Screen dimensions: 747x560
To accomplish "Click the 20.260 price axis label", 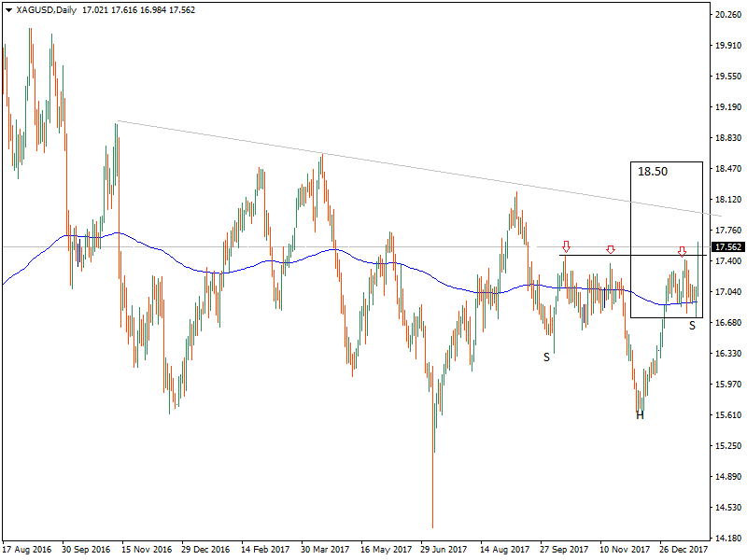I will tap(728, 15).
